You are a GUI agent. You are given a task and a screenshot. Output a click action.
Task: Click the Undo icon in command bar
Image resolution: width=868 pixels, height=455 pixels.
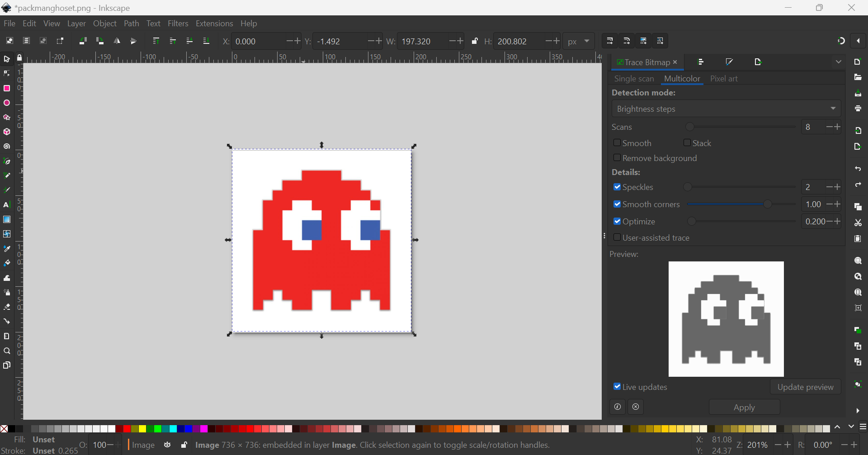pos(858,169)
